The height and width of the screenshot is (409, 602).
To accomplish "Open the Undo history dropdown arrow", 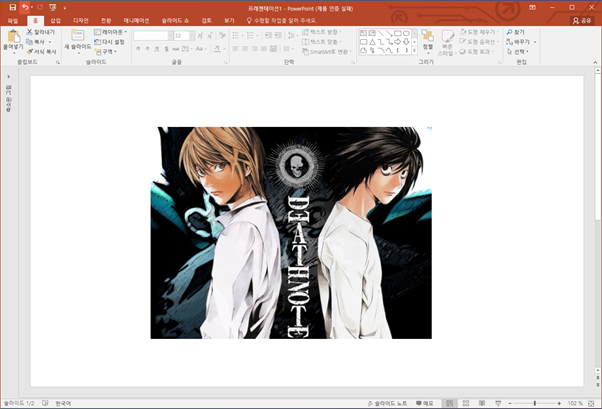I will pos(31,7).
